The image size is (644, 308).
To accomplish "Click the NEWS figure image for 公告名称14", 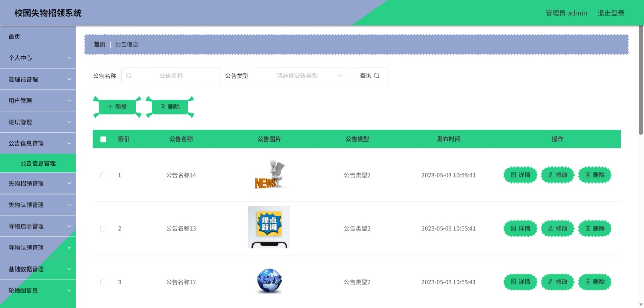I will (270, 174).
